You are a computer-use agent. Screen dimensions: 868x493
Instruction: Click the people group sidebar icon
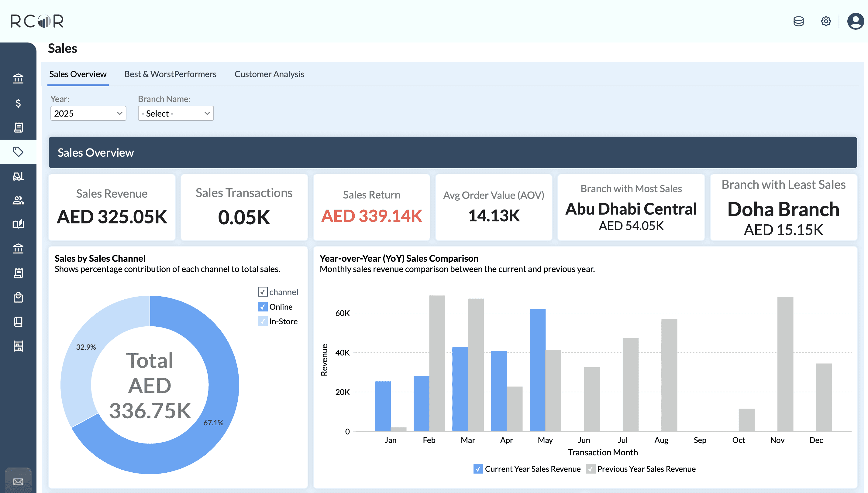18,200
